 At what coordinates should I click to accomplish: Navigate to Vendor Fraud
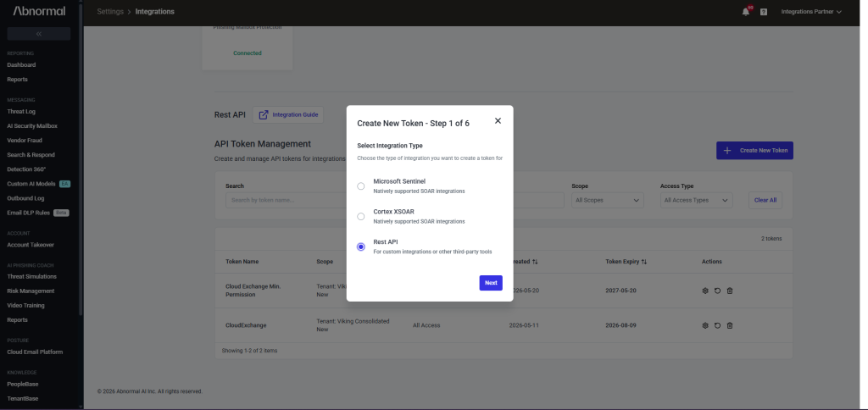tap(25, 140)
